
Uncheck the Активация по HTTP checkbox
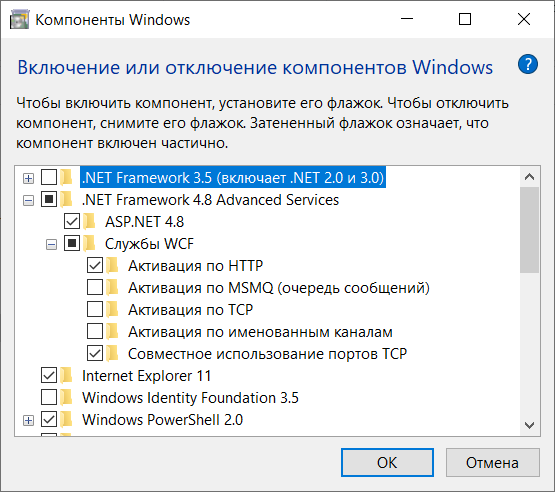(95, 265)
